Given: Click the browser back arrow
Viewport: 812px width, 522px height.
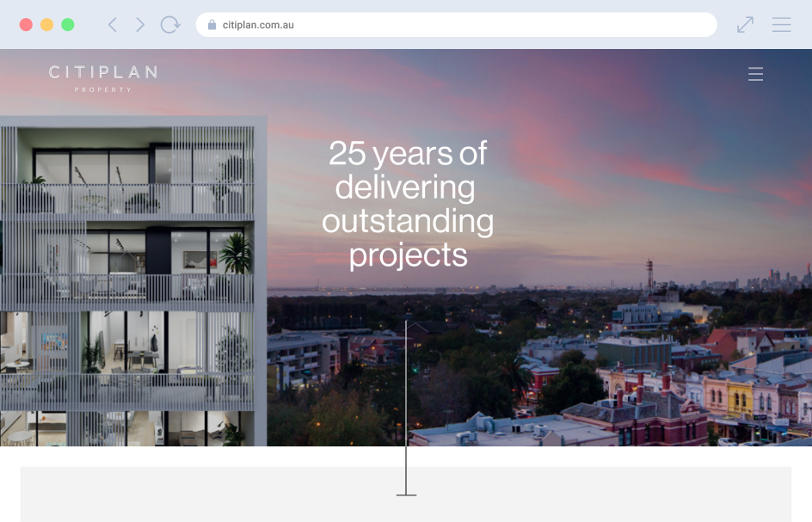Looking at the screenshot, I should 113,24.
